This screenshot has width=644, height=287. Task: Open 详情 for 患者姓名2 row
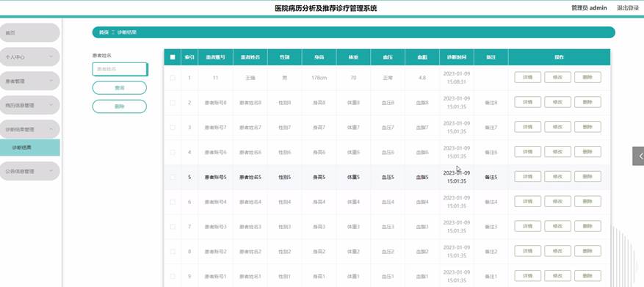(x=527, y=251)
